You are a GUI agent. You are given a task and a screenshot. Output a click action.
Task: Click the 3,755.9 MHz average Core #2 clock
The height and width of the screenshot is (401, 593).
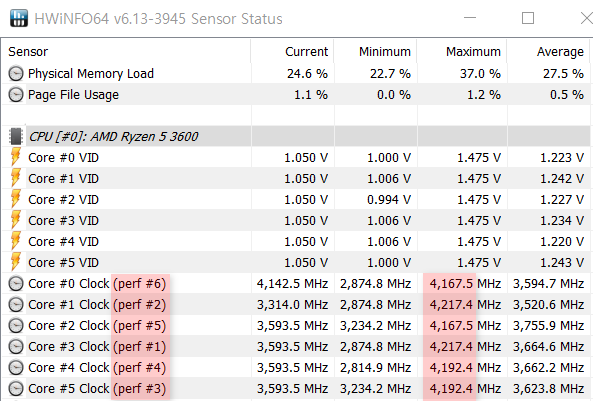(548, 326)
